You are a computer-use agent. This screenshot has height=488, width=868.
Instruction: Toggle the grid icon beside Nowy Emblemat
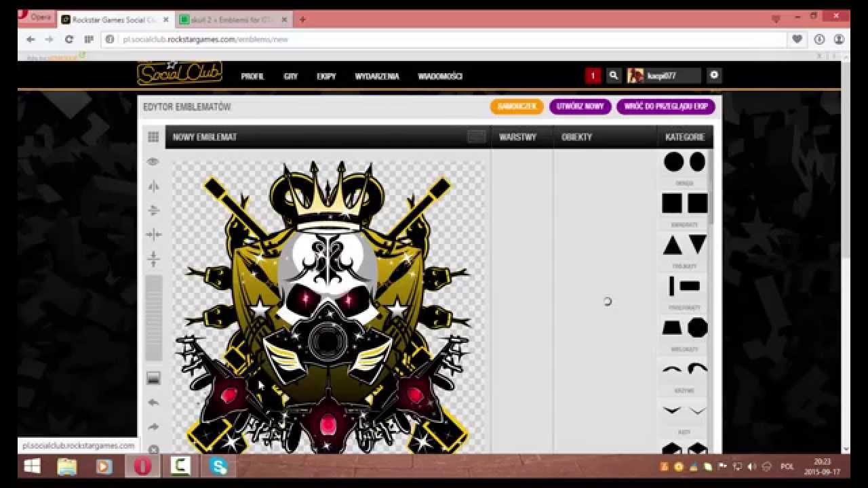coord(153,137)
